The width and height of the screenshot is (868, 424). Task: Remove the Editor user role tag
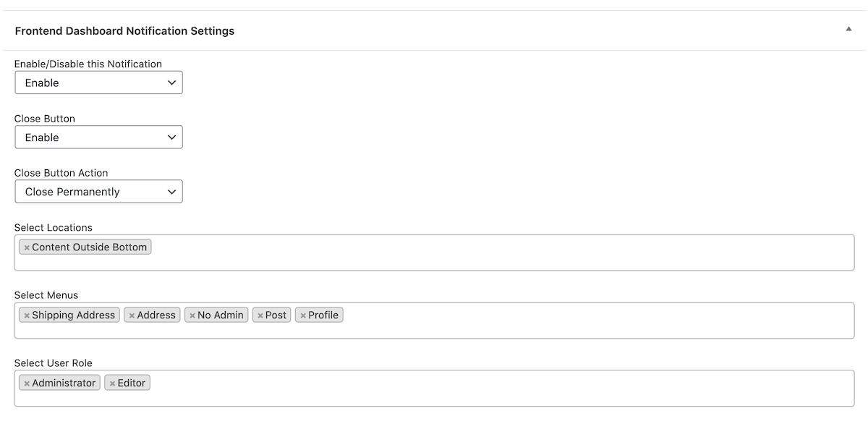tap(112, 383)
